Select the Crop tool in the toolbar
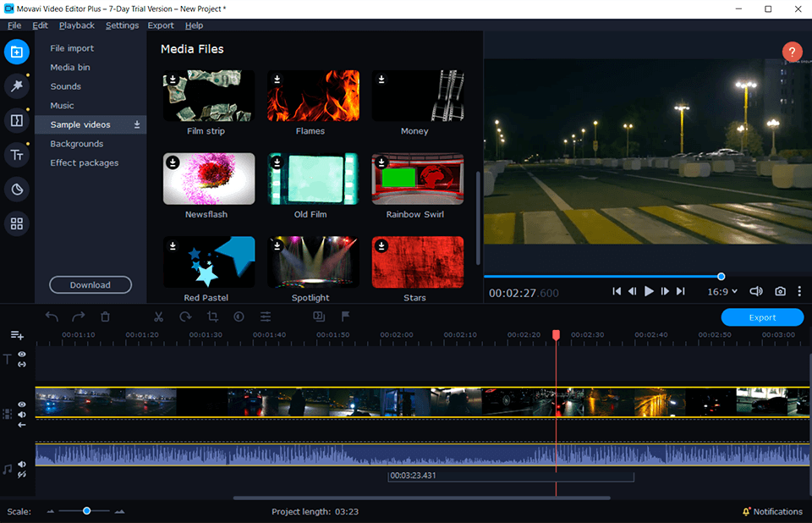812x523 pixels. [212, 317]
